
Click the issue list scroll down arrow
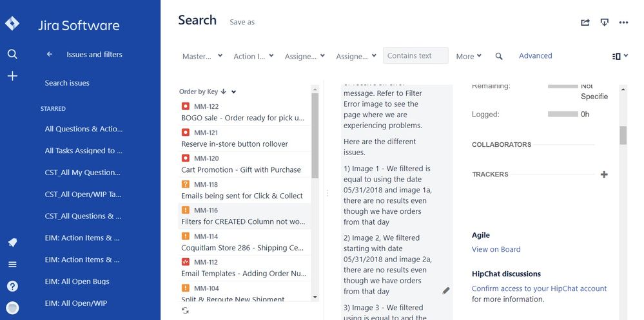(315, 297)
